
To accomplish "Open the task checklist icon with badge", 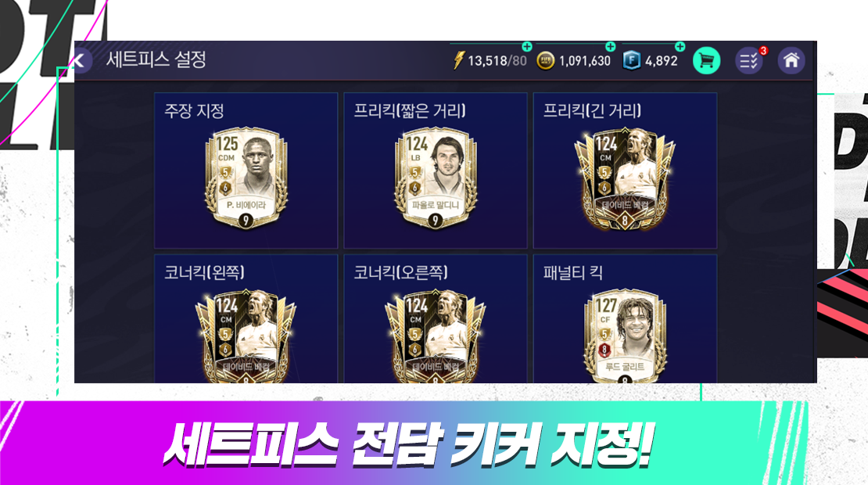I will (x=750, y=60).
